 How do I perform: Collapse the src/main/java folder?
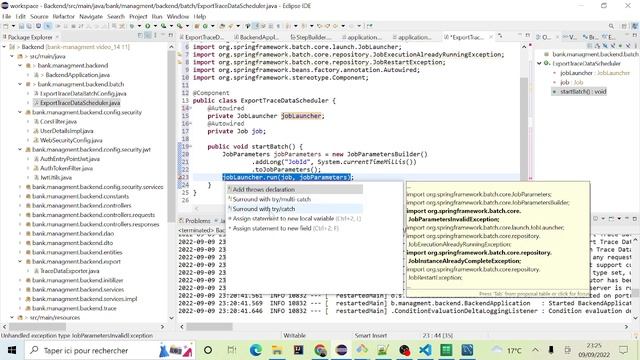pyautogui.click(x=12, y=56)
